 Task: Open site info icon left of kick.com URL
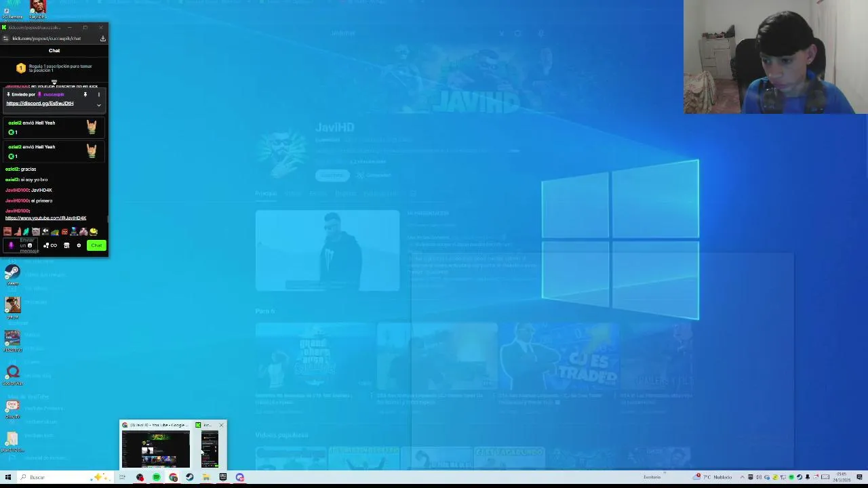click(x=6, y=38)
